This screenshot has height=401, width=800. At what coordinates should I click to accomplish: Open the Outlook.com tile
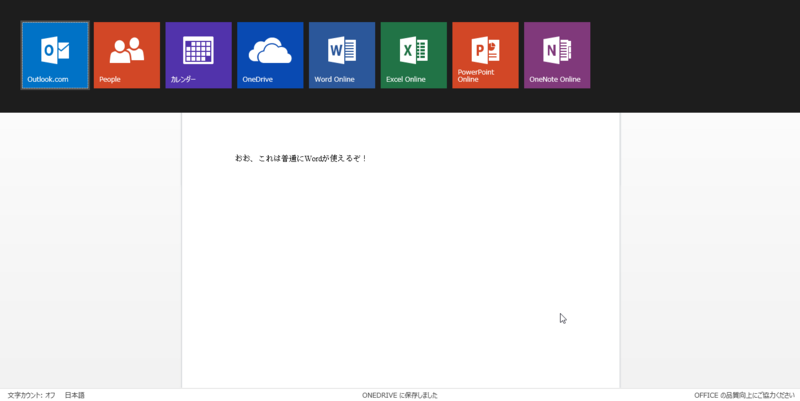55,55
